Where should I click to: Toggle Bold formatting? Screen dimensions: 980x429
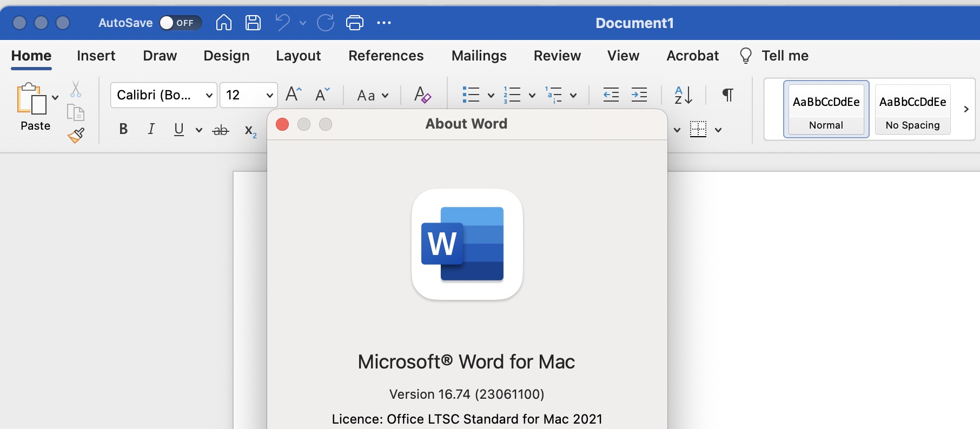(x=123, y=129)
